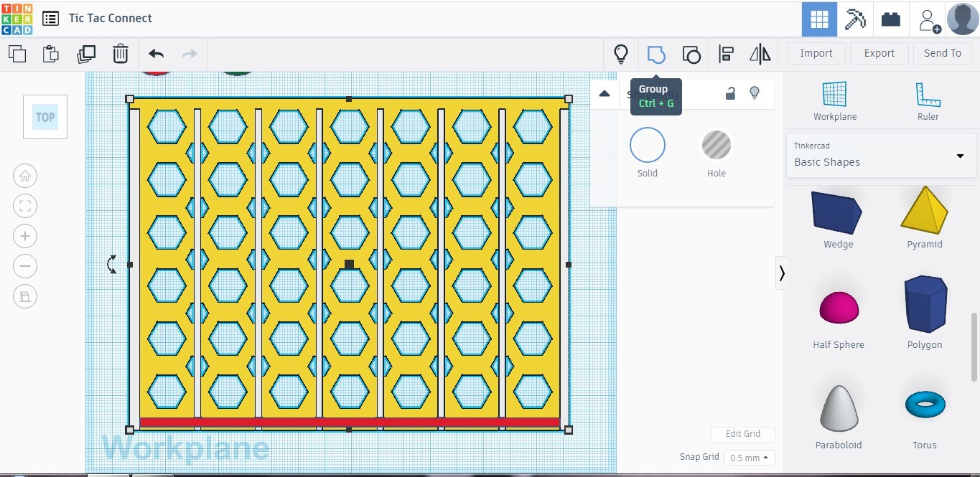
Task: Click the Tinkercad logo
Action: [x=17, y=19]
